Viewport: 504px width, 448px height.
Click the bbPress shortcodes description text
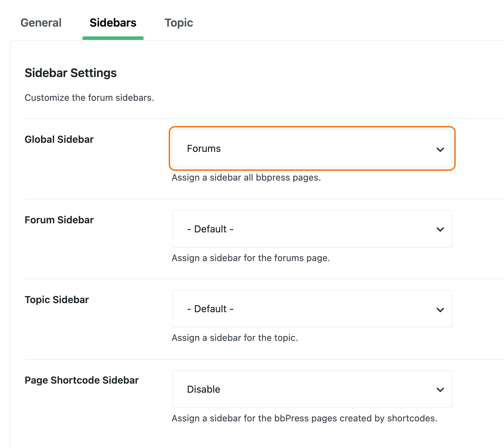pos(304,419)
